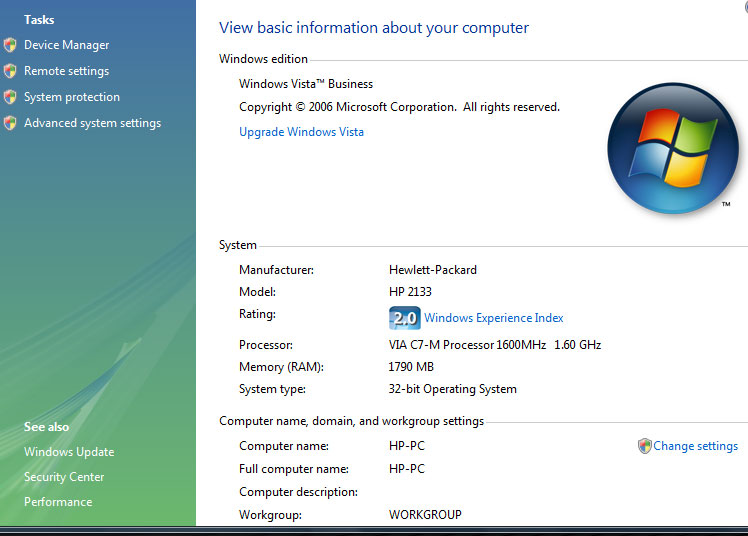Click the shield icon beside Remote settings
Viewport: 748px width, 536px height.
click(x=10, y=71)
